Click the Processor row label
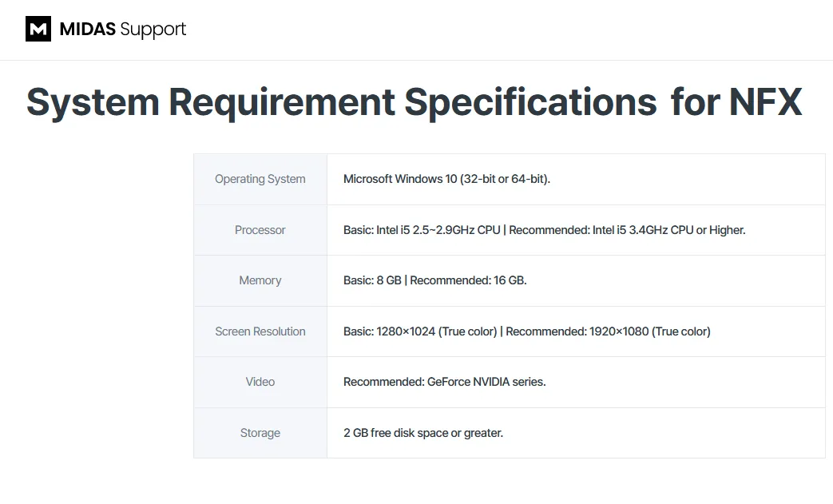Viewport: 833px width, 504px height. tap(260, 230)
